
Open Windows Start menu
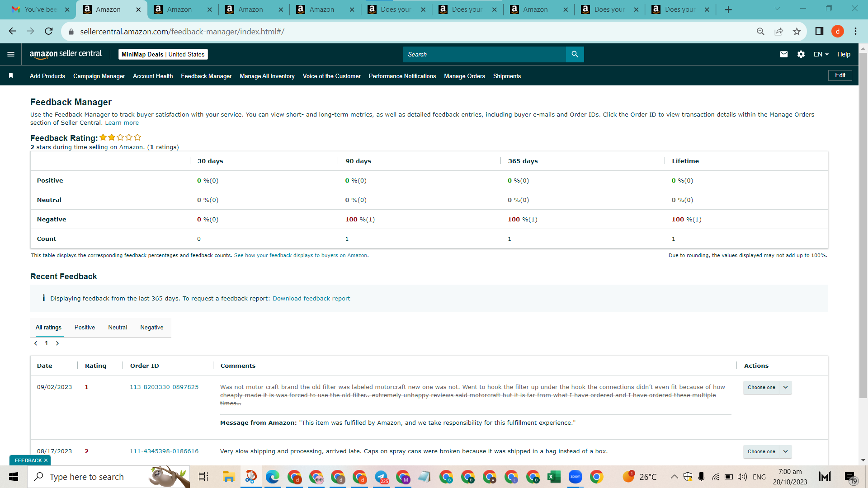pyautogui.click(x=14, y=477)
